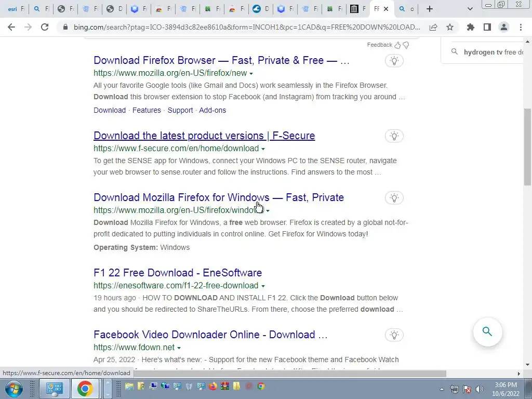Screen dimensions: 532x399
Task: Open the Windows Start menu orb
Action: [x=14, y=389]
